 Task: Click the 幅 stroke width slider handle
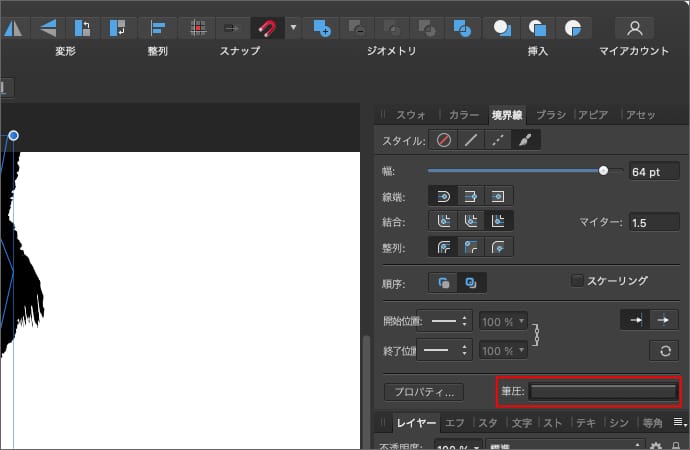point(603,171)
